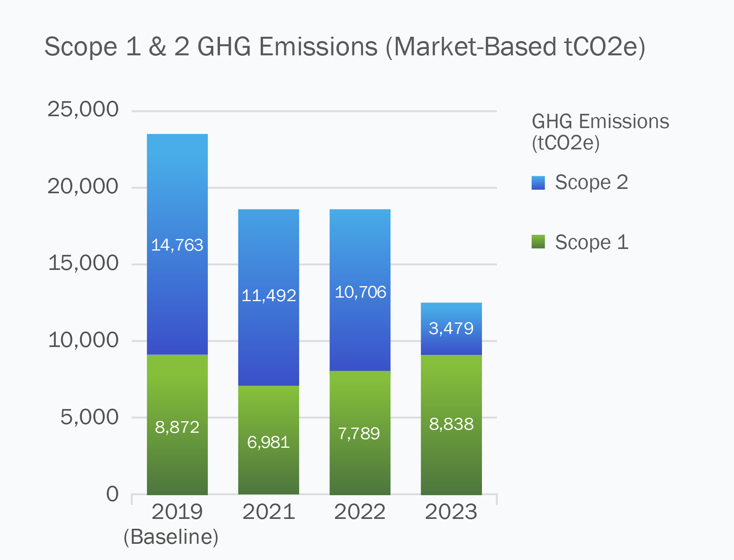Viewport: 734px width, 560px height.
Task: Click the 10,000 y-axis tick label
Action: (83, 340)
